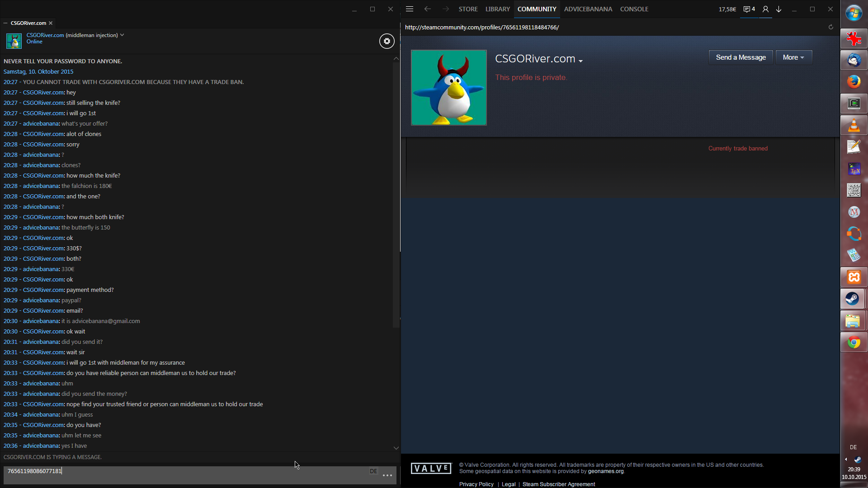Close the CSGORiver.com chat tab
The height and width of the screenshot is (488, 868).
click(x=51, y=23)
